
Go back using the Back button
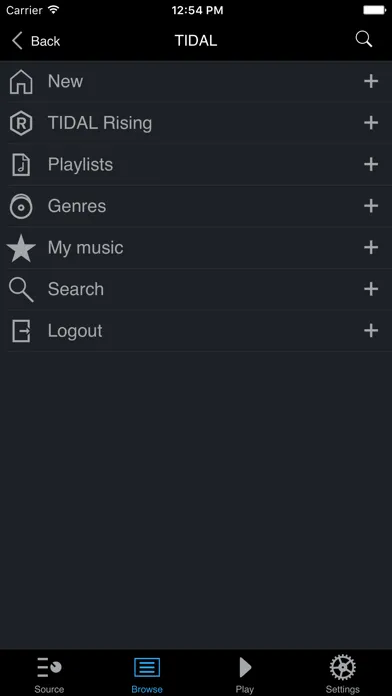click(x=36, y=41)
